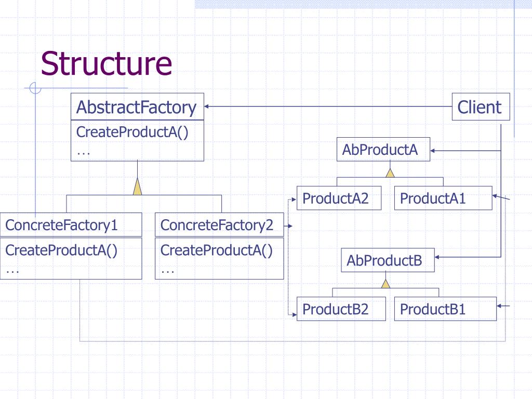Select the ProductB2 box

click(341, 309)
